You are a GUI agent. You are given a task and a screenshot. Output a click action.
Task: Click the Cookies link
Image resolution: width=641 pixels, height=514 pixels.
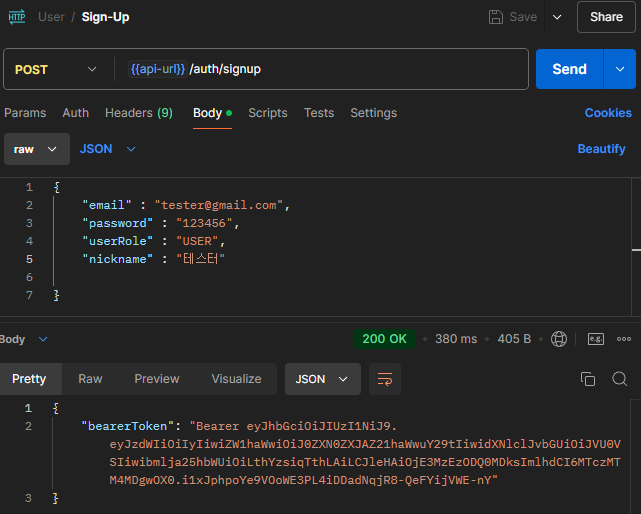[608, 113]
